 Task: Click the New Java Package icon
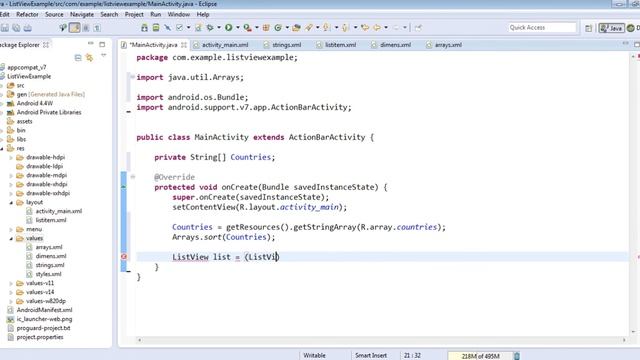(x=266, y=28)
